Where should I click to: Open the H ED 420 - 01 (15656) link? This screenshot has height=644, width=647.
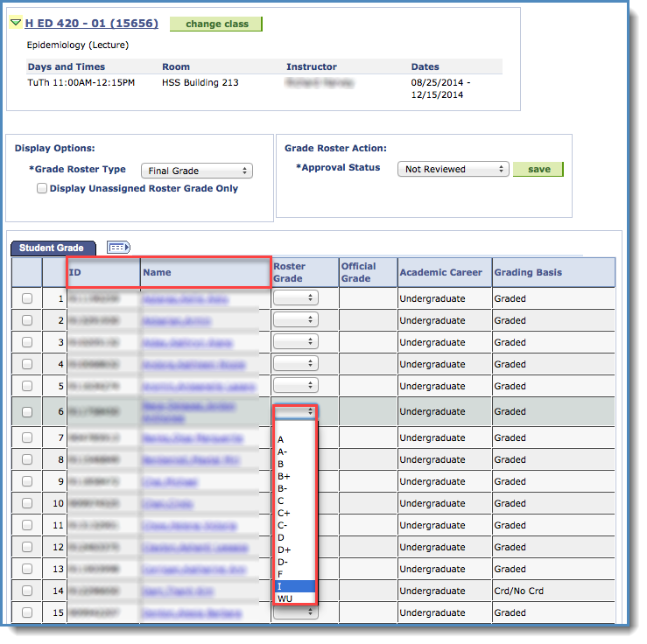[x=92, y=23]
